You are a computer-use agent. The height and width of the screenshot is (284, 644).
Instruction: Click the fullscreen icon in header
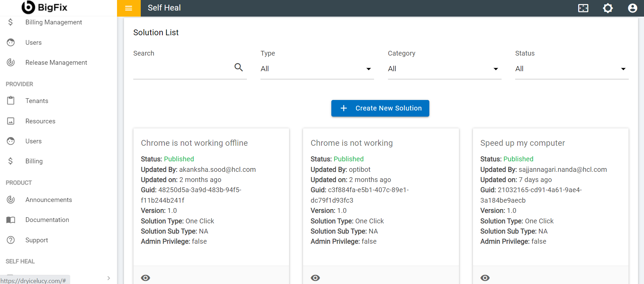(583, 8)
